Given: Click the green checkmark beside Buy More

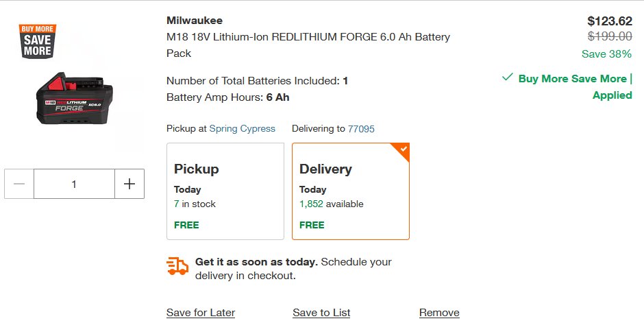Looking at the screenshot, I should click(508, 77).
